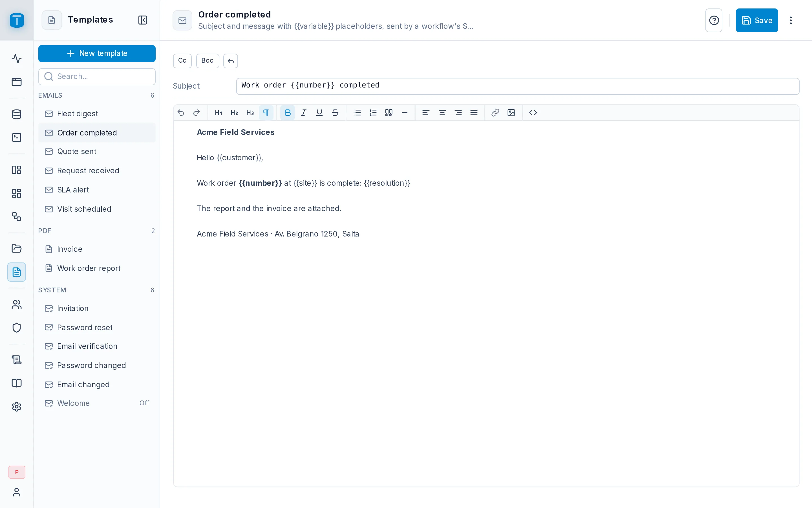Open the users nav icon
This screenshot has height=508, width=812.
pyautogui.click(x=17, y=305)
